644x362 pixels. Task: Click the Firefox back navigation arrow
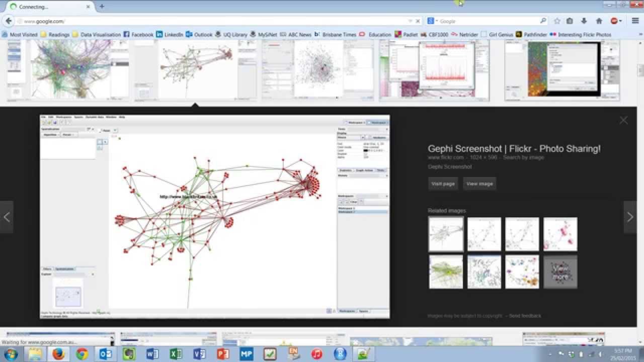tap(9, 21)
